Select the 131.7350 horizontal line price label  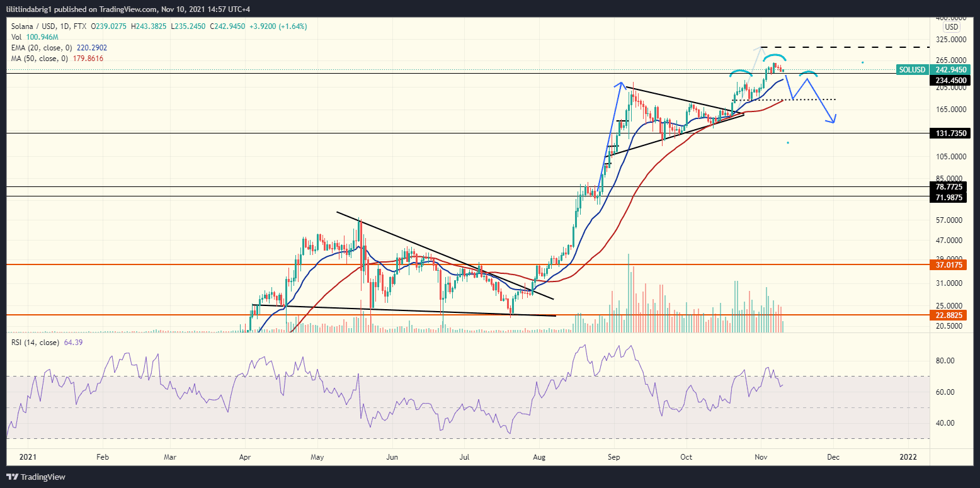coord(949,133)
